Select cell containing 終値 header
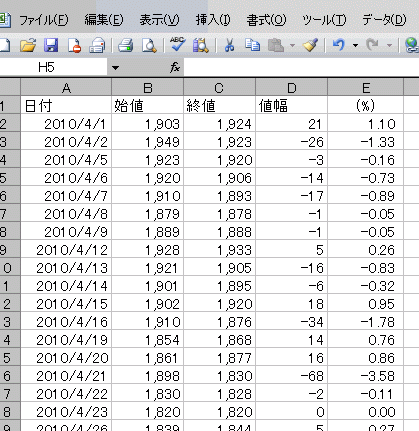The width and height of the screenshot is (419, 431). pyautogui.click(x=219, y=106)
